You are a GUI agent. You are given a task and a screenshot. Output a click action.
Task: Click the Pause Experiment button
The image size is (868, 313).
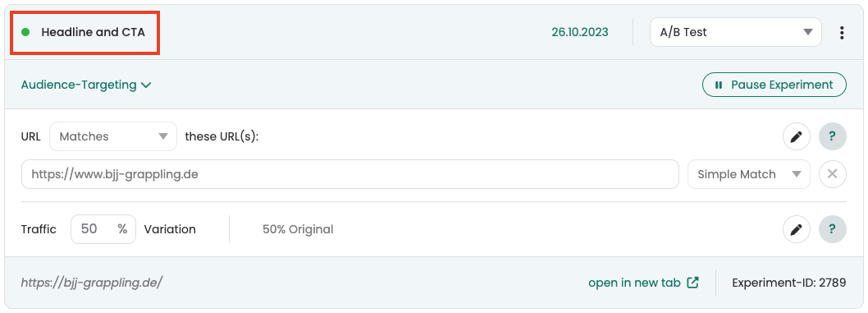tap(774, 85)
